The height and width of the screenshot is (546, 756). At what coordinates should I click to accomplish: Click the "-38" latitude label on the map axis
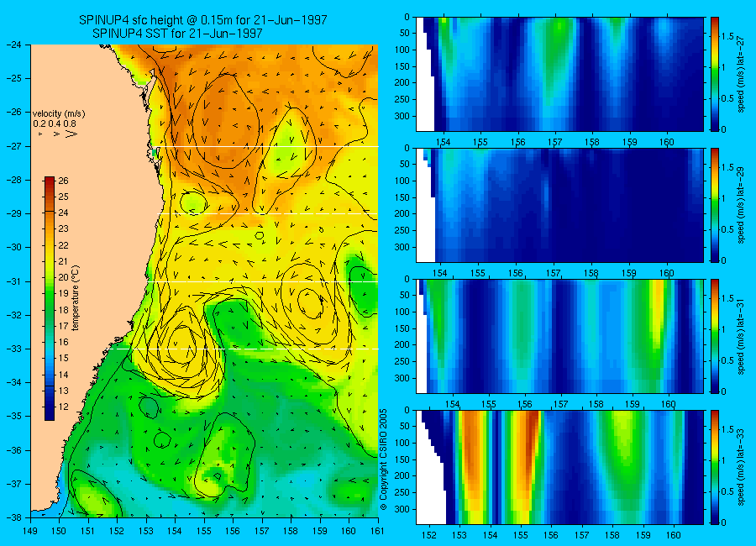pyautogui.click(x=13, y=517)
